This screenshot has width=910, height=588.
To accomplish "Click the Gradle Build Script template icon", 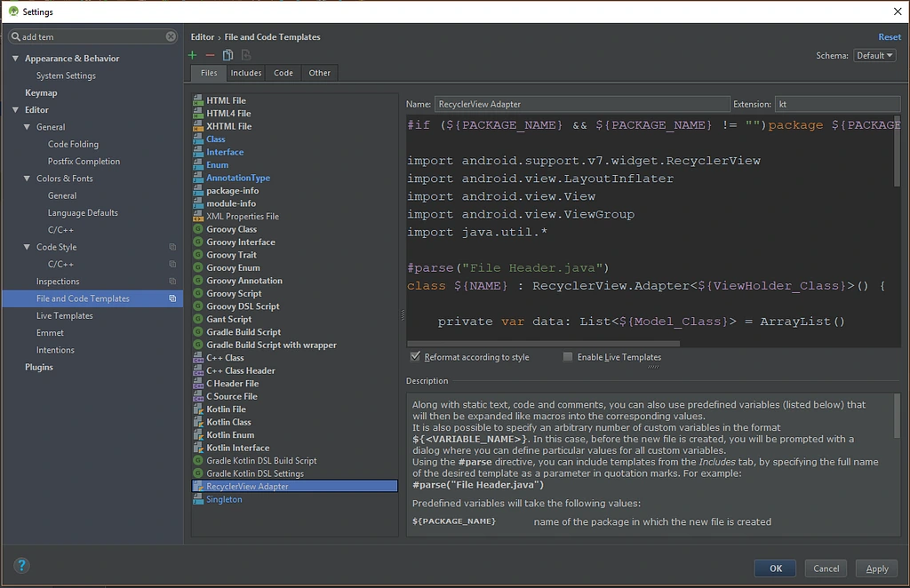I will (x=198, y=331).
